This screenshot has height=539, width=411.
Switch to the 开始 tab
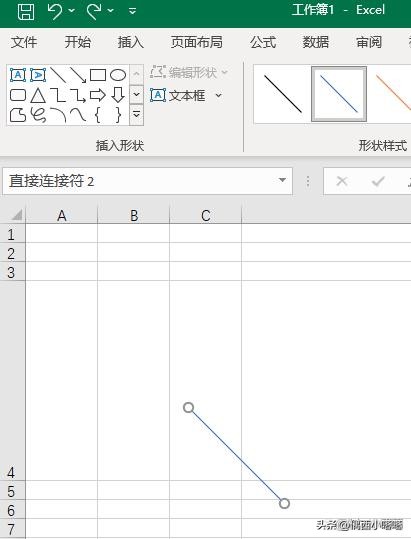pos(78,42)
